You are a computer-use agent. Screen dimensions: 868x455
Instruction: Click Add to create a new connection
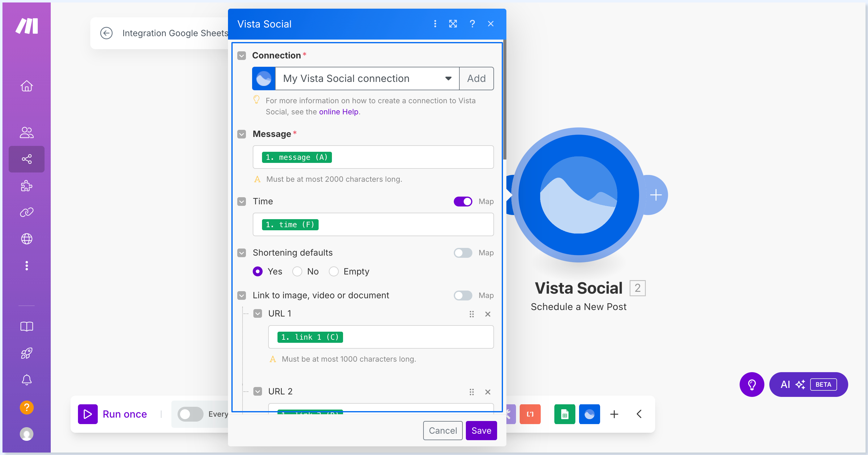coord(476,79)
